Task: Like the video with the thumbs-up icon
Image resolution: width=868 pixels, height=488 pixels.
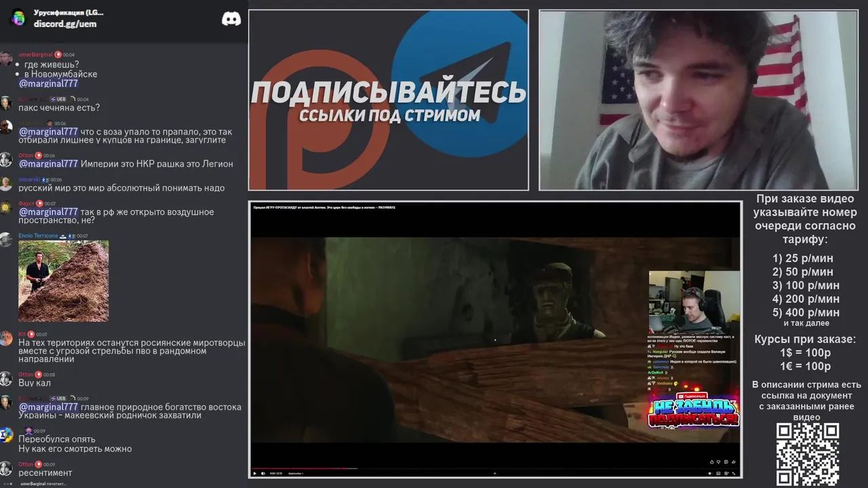Action: (712, 462)
